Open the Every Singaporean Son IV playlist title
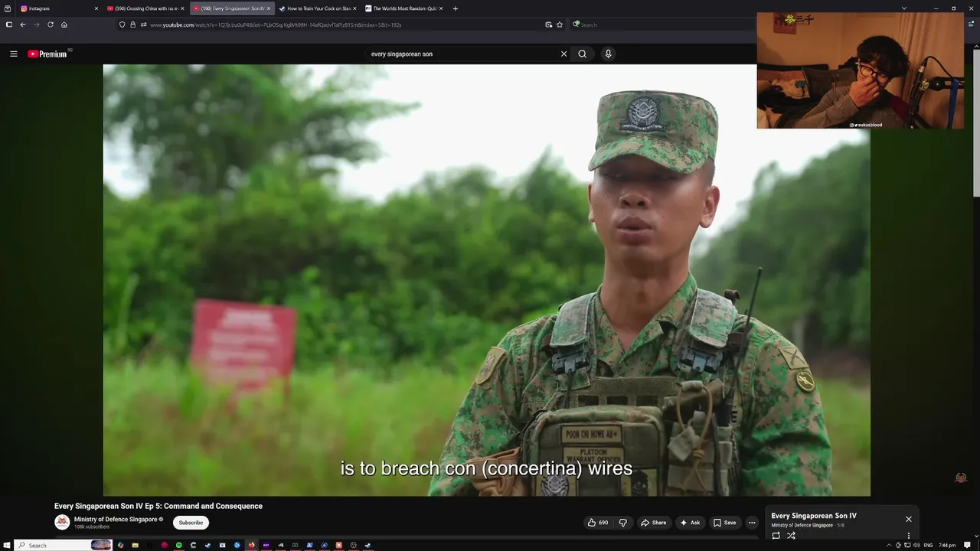The image size is (980, 551). (x=814, y=516)
